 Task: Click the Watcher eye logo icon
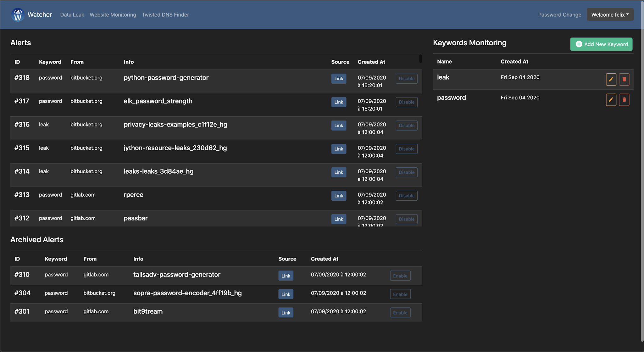click(18, 15)
